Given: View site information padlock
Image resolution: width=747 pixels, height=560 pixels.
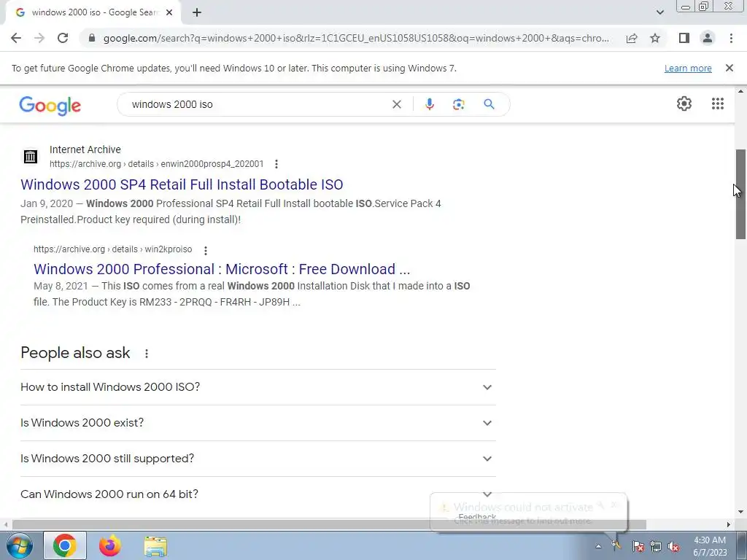Looking at the screenshot, I should pyautogui.click(x=92, y=38).
